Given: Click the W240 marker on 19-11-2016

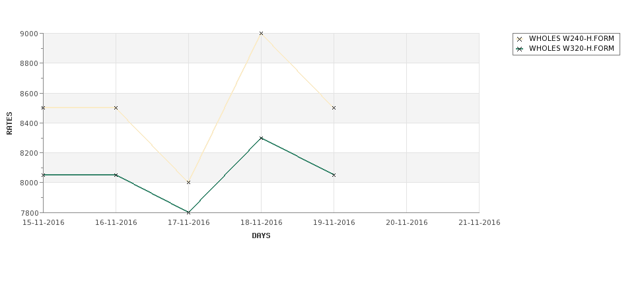Looking at the screenshot, I should [x=334, y=108].
